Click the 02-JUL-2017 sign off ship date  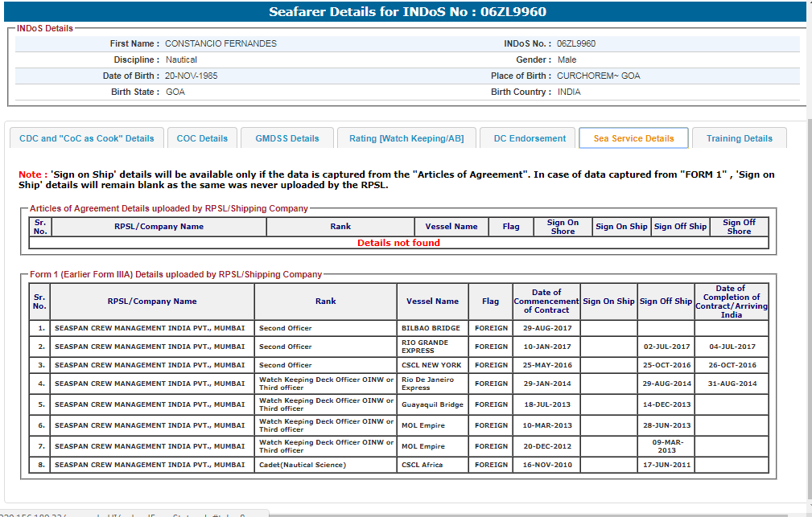pyautogui.click(x=666, y=347)
